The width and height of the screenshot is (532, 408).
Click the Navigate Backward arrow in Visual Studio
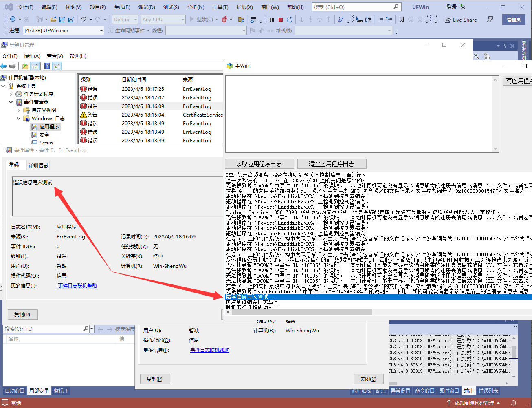[13, 19]
